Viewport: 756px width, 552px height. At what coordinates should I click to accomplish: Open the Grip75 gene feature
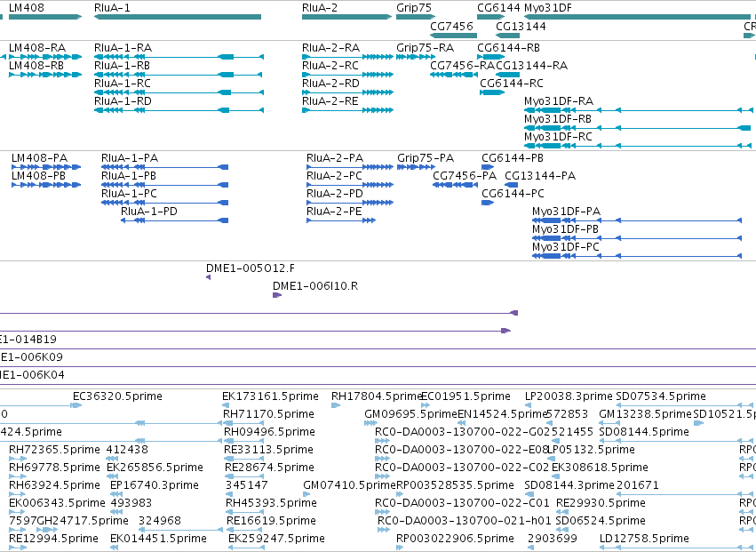coord(416,17)
